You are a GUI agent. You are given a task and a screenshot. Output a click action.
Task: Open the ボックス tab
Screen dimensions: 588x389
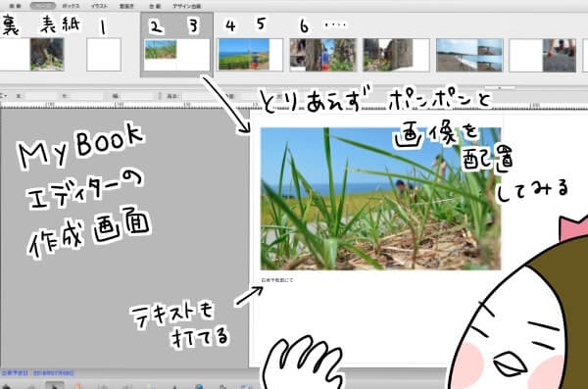coord(71,6)
